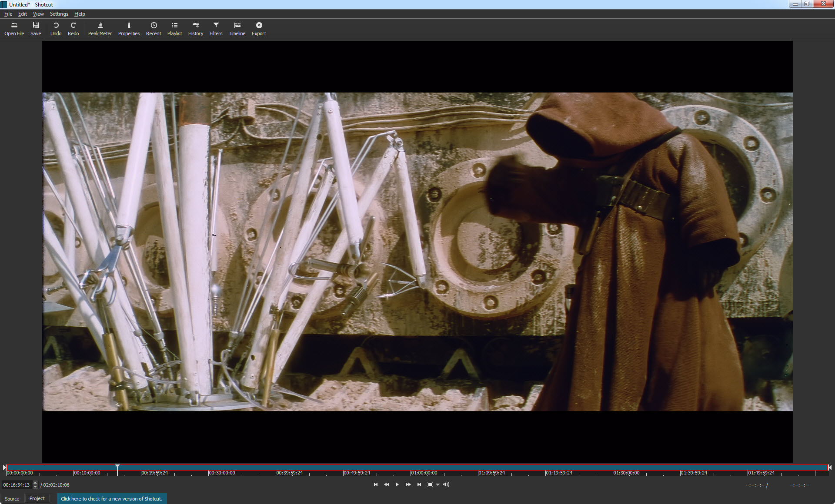The width and height of the screenshot is (835, 504).
Task: Open the Settings menu
Action: [x=59, y=14]
